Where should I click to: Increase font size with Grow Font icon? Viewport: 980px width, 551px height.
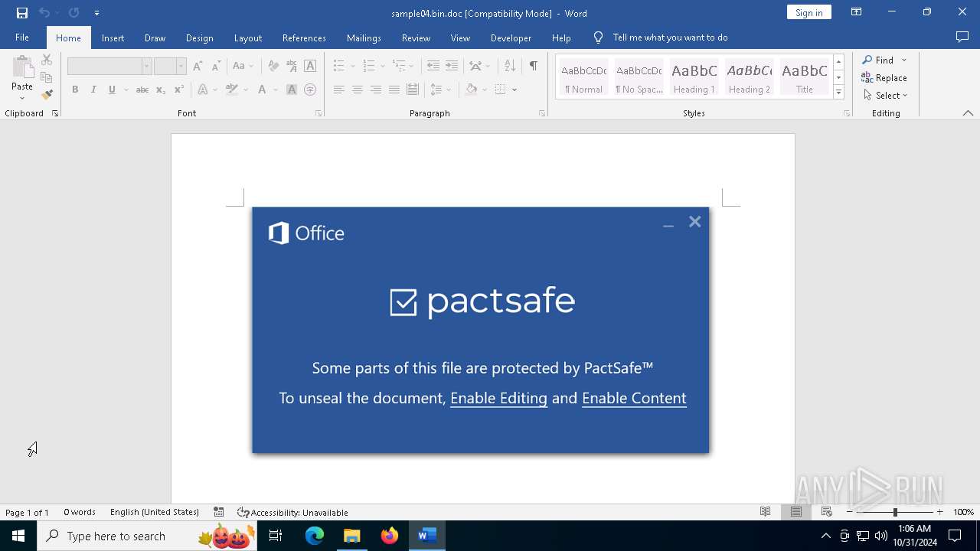coord(198,67)
